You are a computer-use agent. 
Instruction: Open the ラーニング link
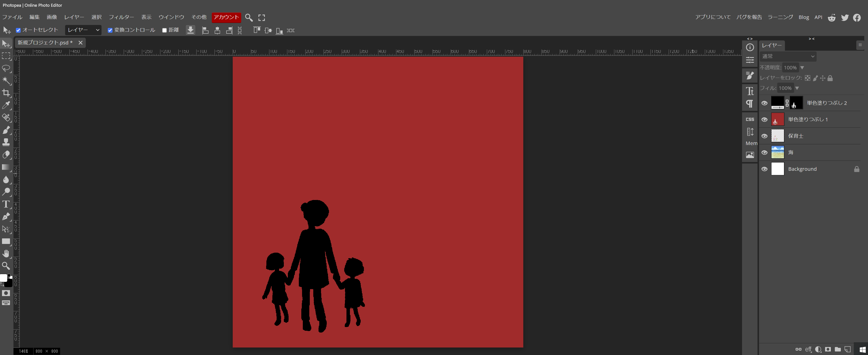pyautogui.click(x=780, y=17)
